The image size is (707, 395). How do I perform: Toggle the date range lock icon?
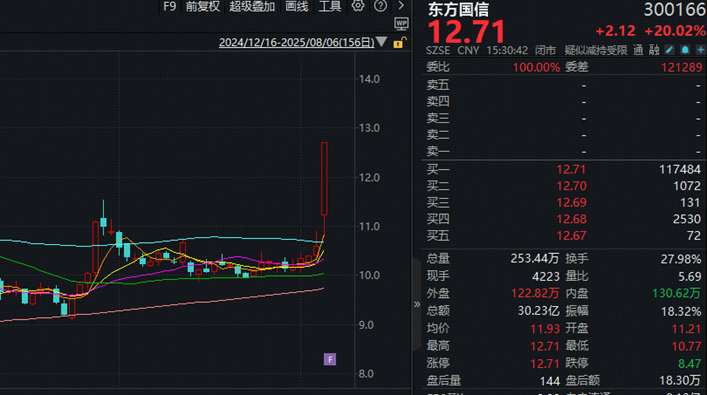[x=399, y=43]
